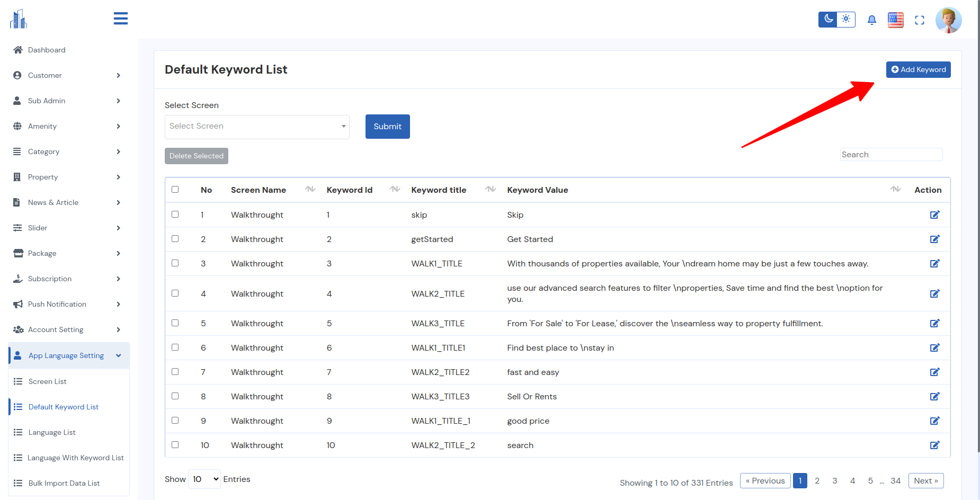Switch to dark mode moon icon

[828, 19]
